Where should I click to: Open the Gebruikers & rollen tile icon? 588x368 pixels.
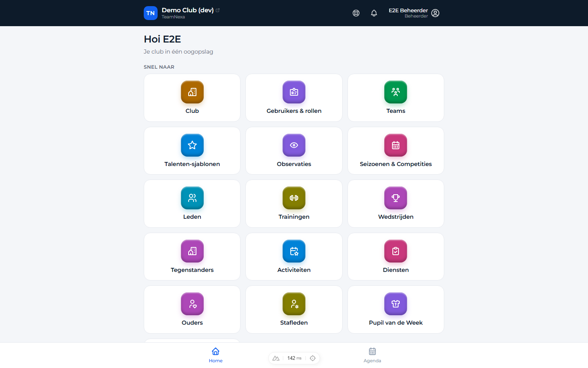coord(294,92)
